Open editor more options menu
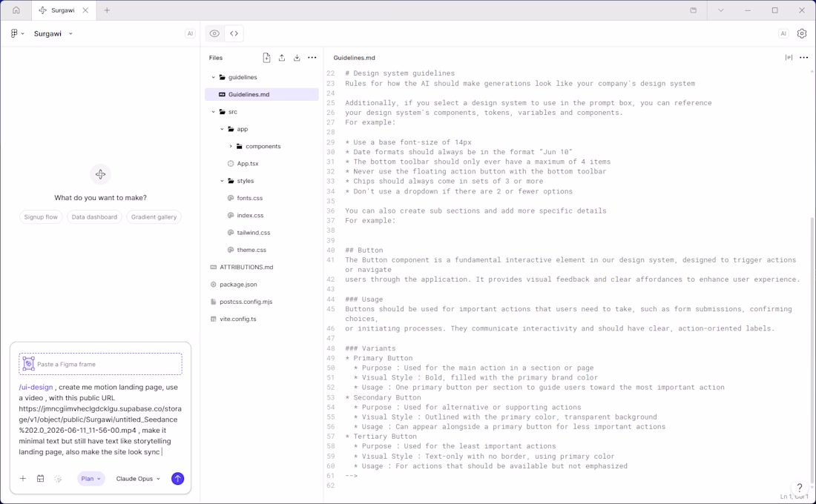Viewport: 816px width, 504px height. click(804, 58)
